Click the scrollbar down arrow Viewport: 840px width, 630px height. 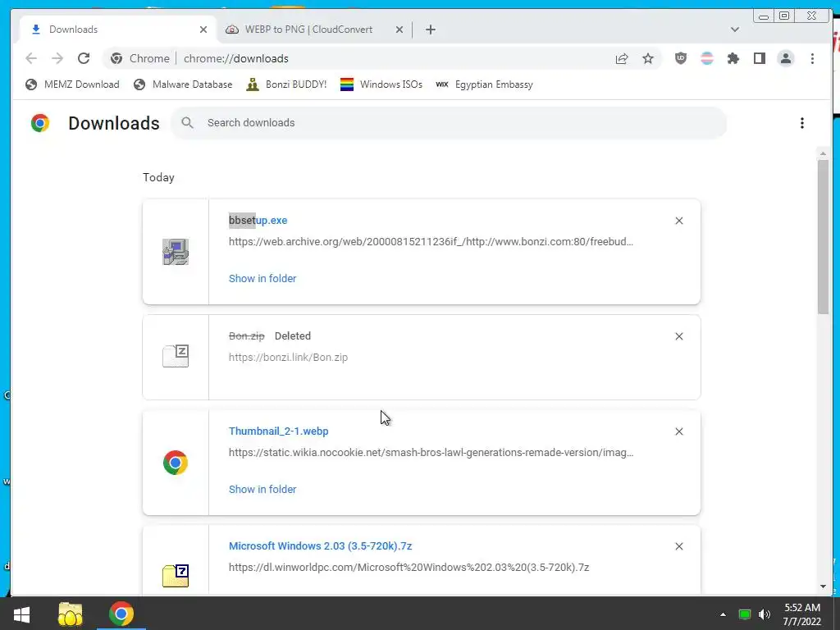click(823, 587)
